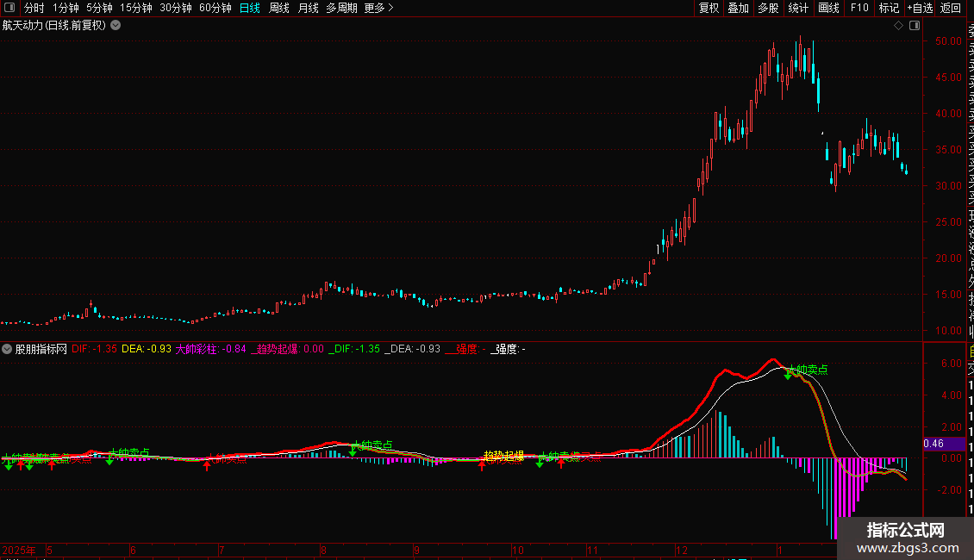Click the 返回 back button
The width and height of the screenshot is (974, 560).
click(x=951, y=8)
